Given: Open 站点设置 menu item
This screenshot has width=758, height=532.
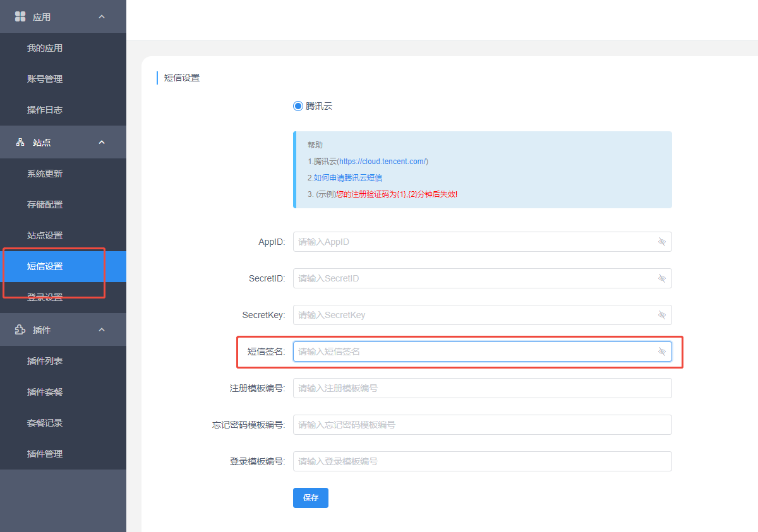Looking at the screenshot, I should point(63,235).
